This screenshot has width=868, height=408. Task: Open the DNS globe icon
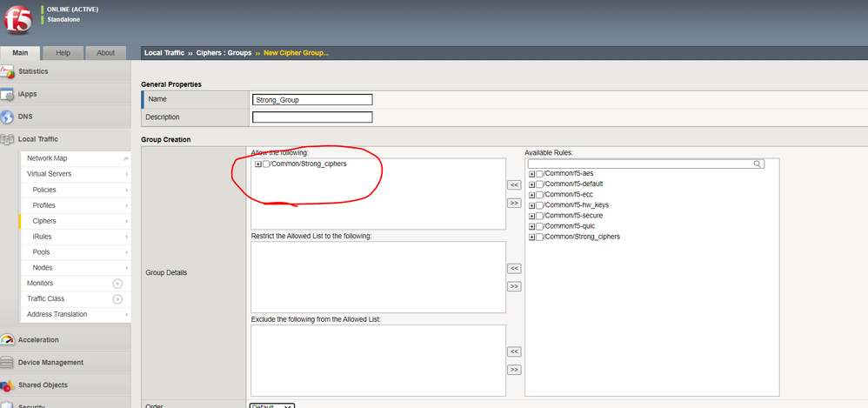7,117
